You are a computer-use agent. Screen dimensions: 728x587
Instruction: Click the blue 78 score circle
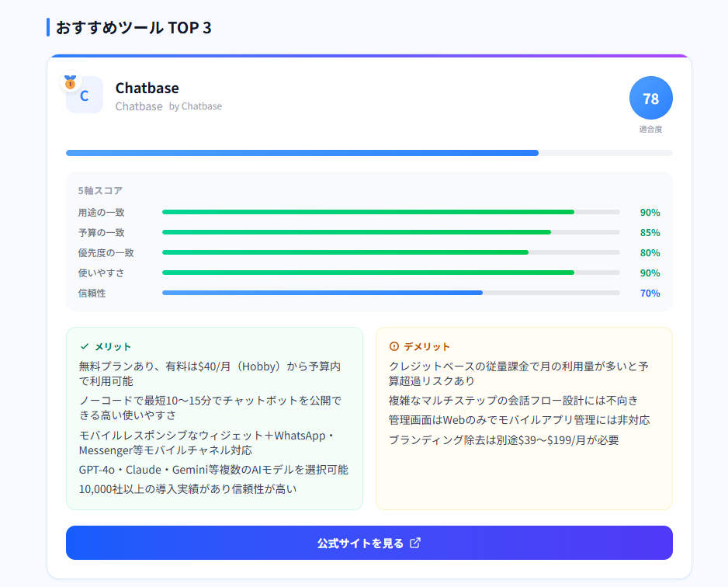(650, 98)
